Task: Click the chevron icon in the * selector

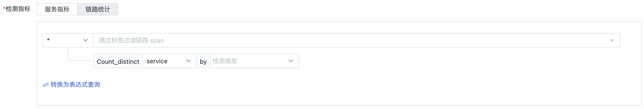Action: pyautogui.click(x=85, y=40)
